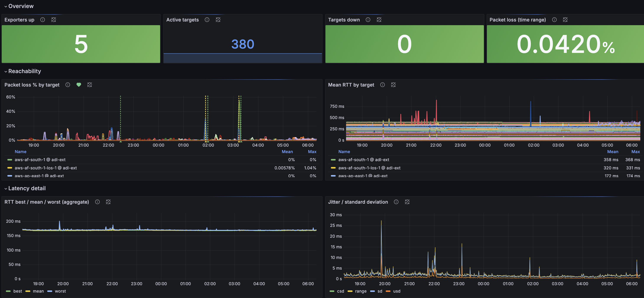
Task: Click the green csd color swatch in Jitter legend
Action: pyautogui.click(x=332, y=291)
